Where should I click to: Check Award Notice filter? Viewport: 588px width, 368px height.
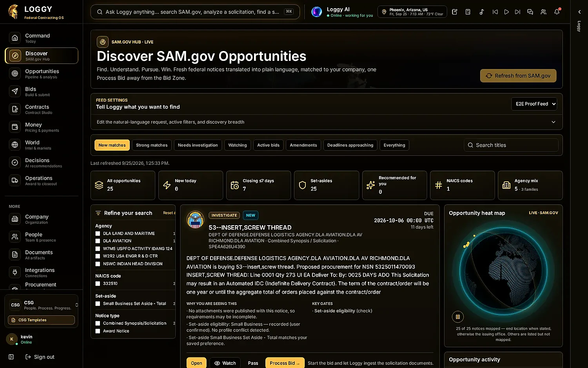tap(98, 331)
